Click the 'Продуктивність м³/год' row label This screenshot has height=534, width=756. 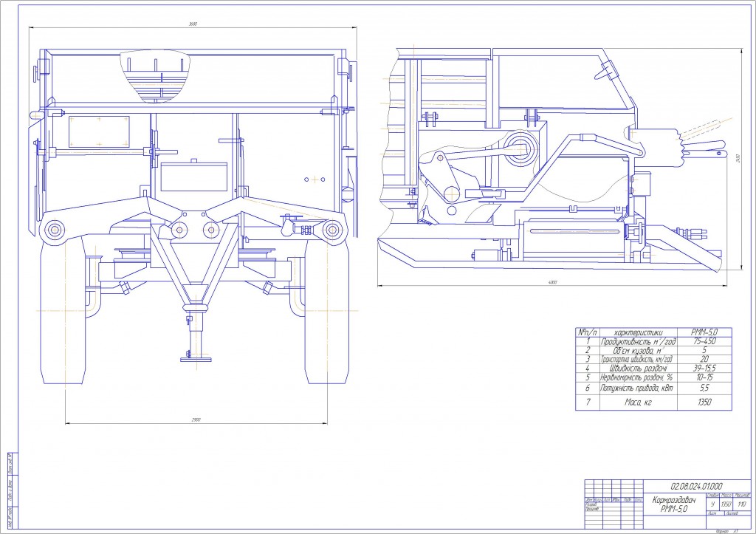(638, 341)
